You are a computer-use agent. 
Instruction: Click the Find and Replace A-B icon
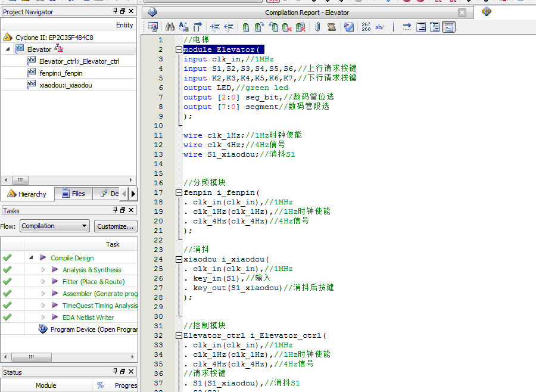tap(183, 27)
